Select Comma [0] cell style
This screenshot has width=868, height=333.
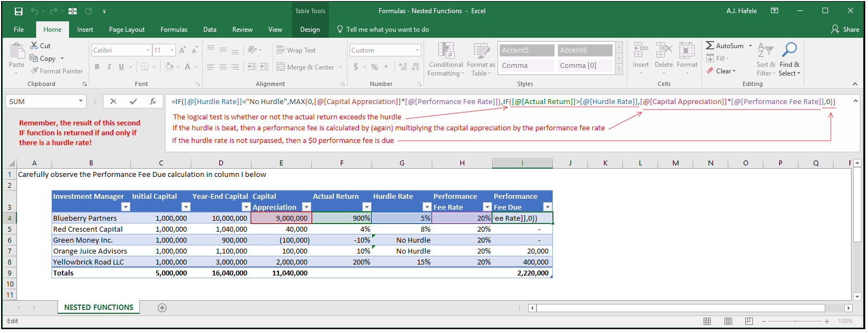point(585,66)
